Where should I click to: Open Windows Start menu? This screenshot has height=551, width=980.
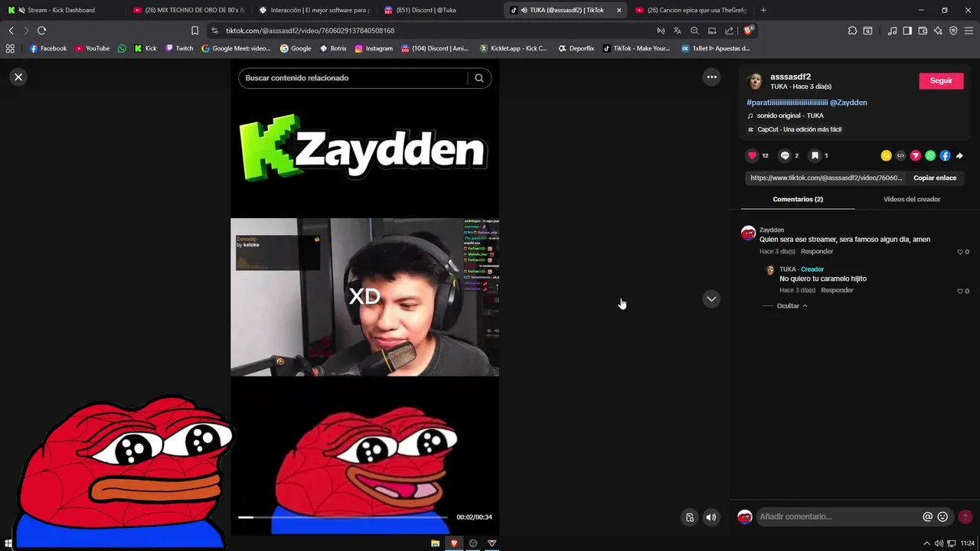(8, 543)
